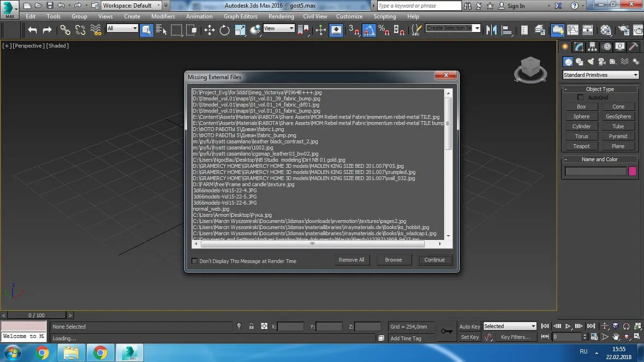Image resolution: width=644 pixels, height=362 pixels.
Task: Toggle the 3D Snaps button
Action: (x=354, y=29)
